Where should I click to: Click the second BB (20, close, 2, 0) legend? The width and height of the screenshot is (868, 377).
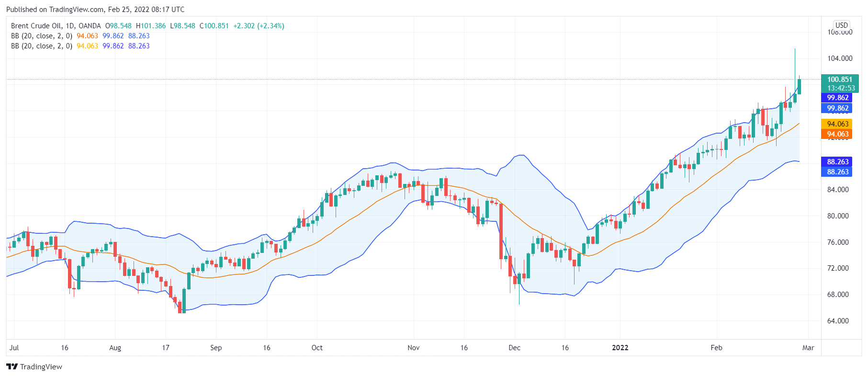pos(42,46)
